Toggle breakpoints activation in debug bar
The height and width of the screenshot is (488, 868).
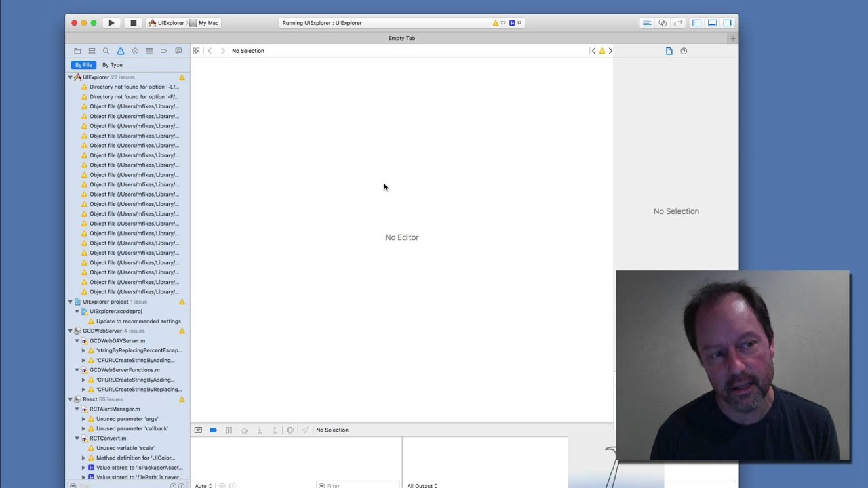(213, 430)
